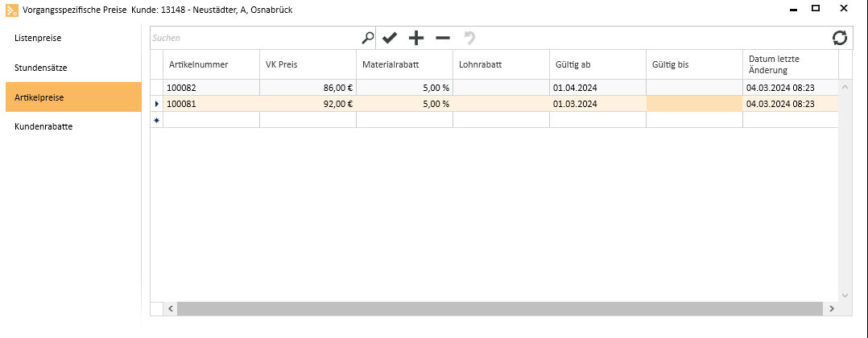Click the magnifier search icon
Image resolution: width=868 pixels, height=338 pixels.
[x=367, y=38]
